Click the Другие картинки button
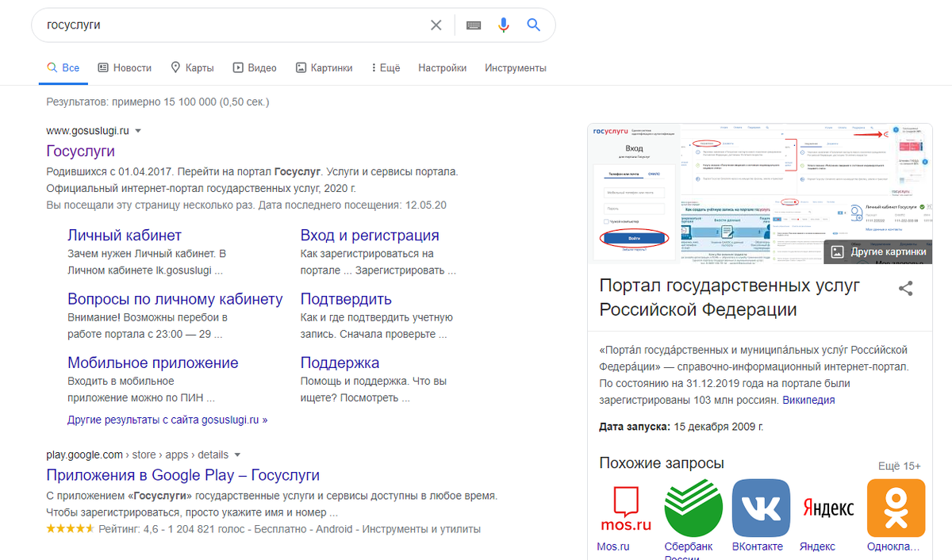952x560 pixels. (878, 251)
